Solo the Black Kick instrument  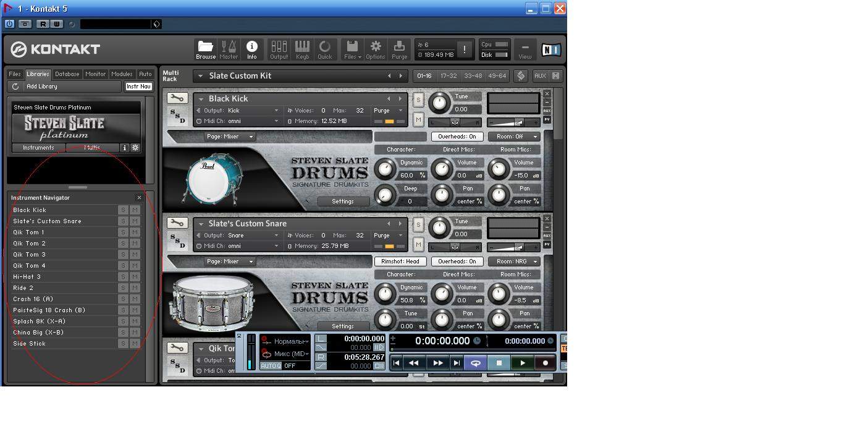(418, 101)
